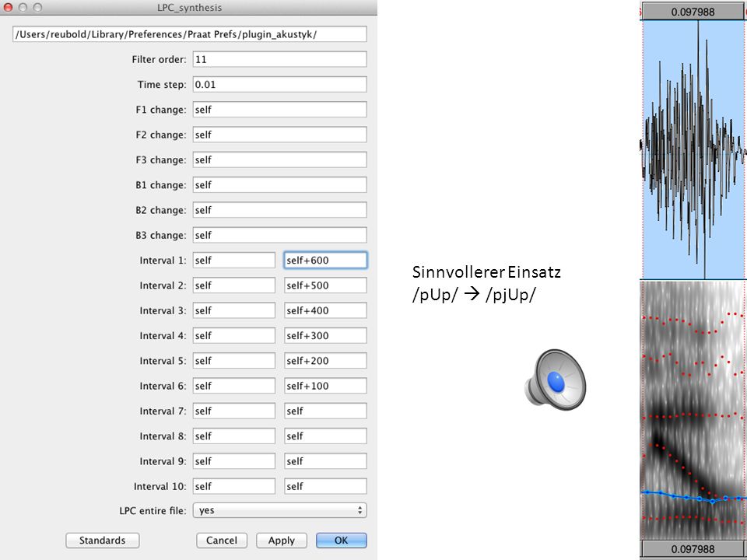Click the self+200 field of Interval 5
Screen dimensions: 747x560
click(325, 361)
